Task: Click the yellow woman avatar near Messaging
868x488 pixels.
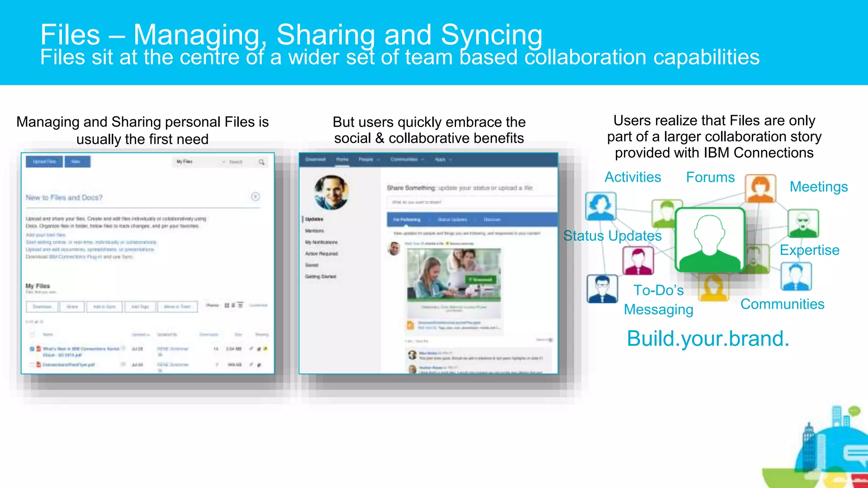Action: (713, 287)
